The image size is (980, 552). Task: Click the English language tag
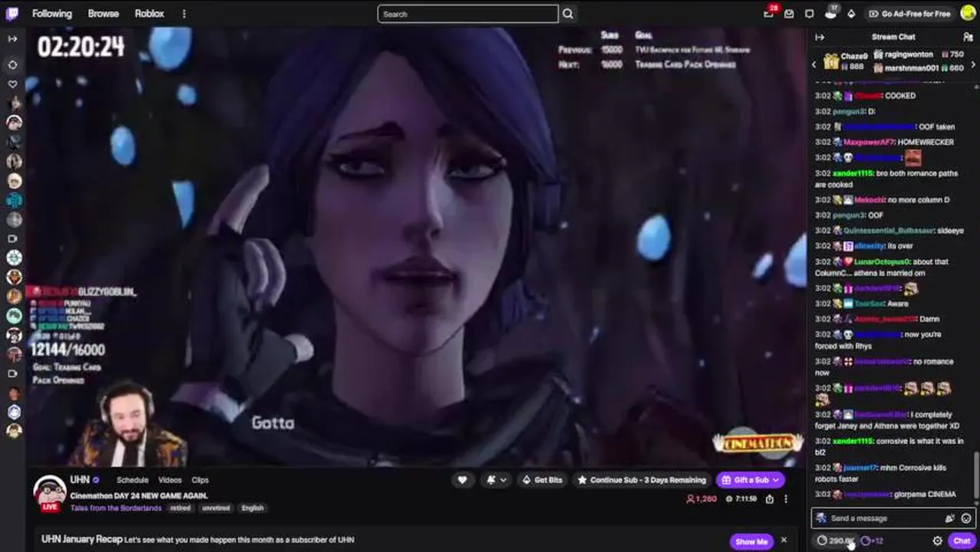coord(252,508)
